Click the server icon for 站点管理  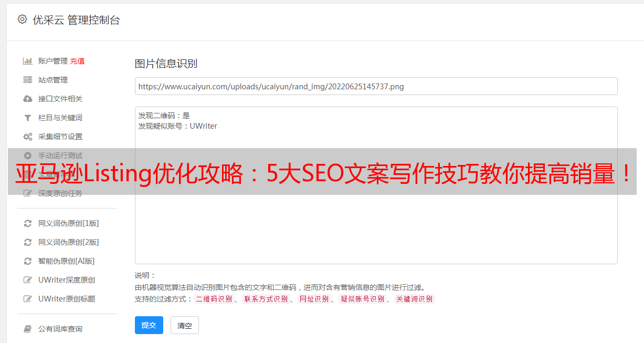pos(28,80)
